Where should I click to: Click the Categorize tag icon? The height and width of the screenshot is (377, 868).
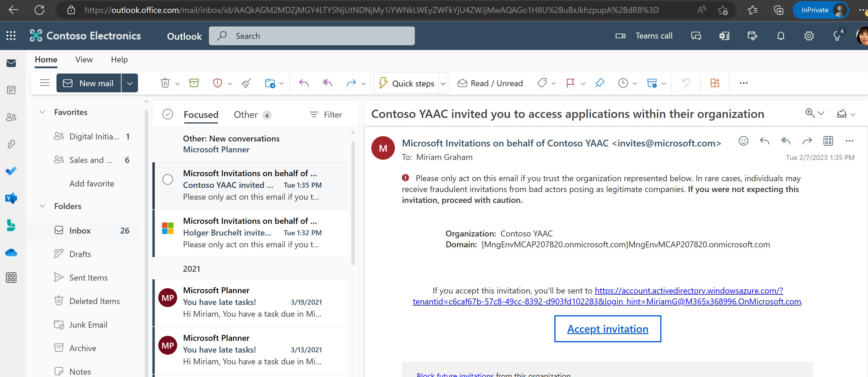coord(542,83)
